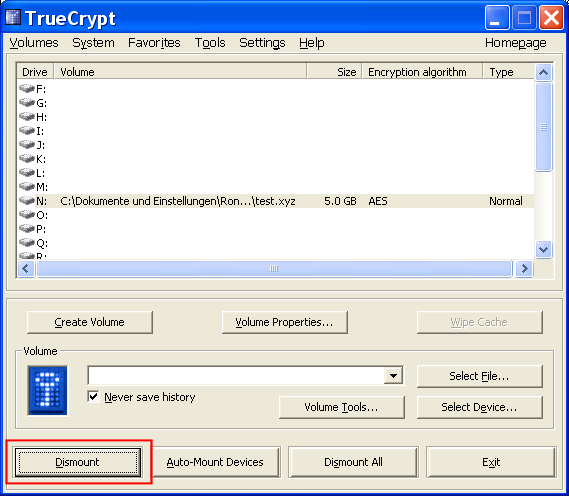Close the TrueCrypt window
Image resolution: width=569 pixels, height=496 pixels.
[552, 17]
